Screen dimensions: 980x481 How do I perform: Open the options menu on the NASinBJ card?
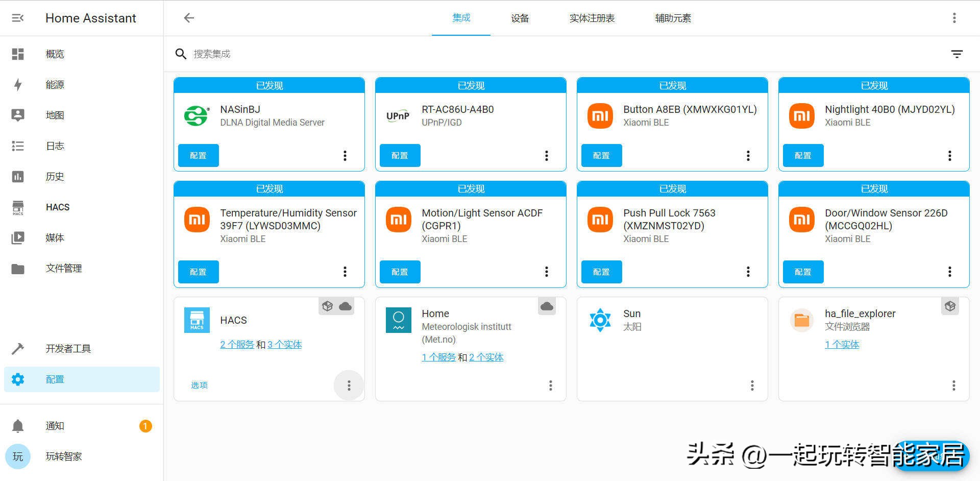coord(345,155)
